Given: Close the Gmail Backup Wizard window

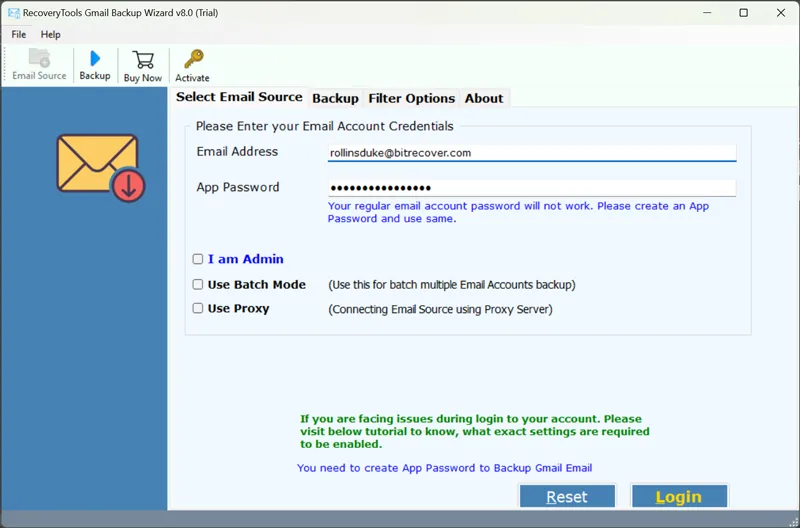Looking at the screenshot, I should click(781, 13).
